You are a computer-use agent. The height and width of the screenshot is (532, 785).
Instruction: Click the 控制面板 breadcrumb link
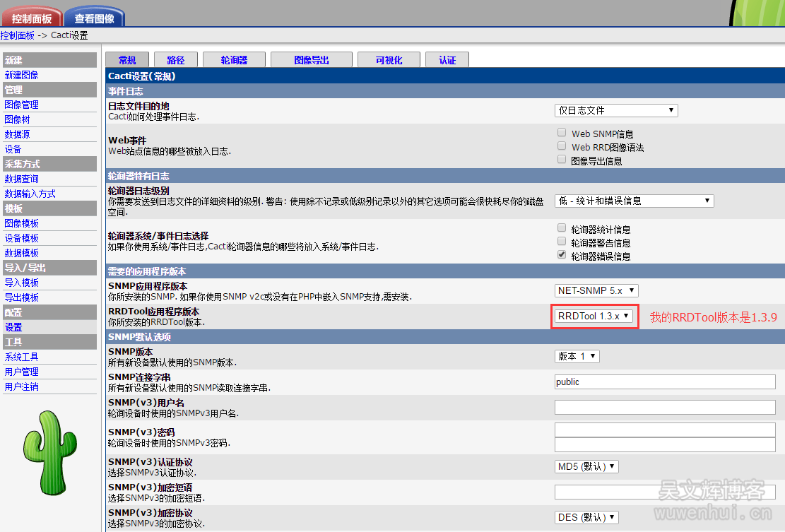click(17, 35)
